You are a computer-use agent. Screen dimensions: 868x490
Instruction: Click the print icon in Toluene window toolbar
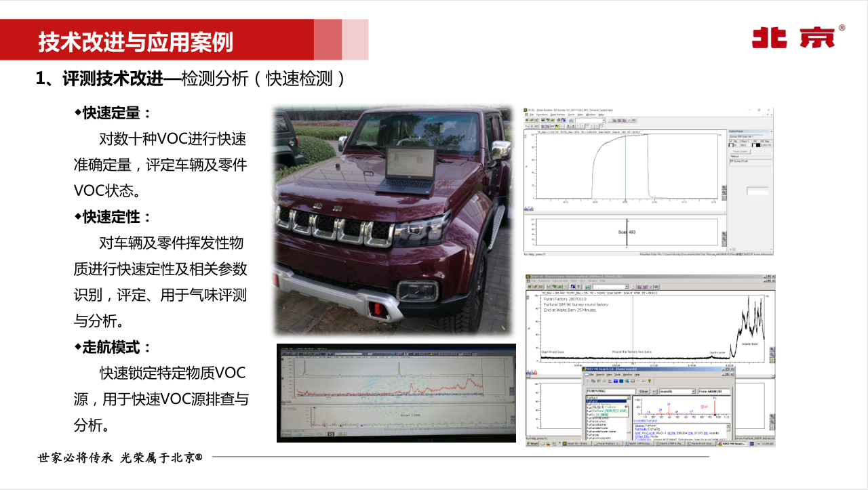click(559, 120)
